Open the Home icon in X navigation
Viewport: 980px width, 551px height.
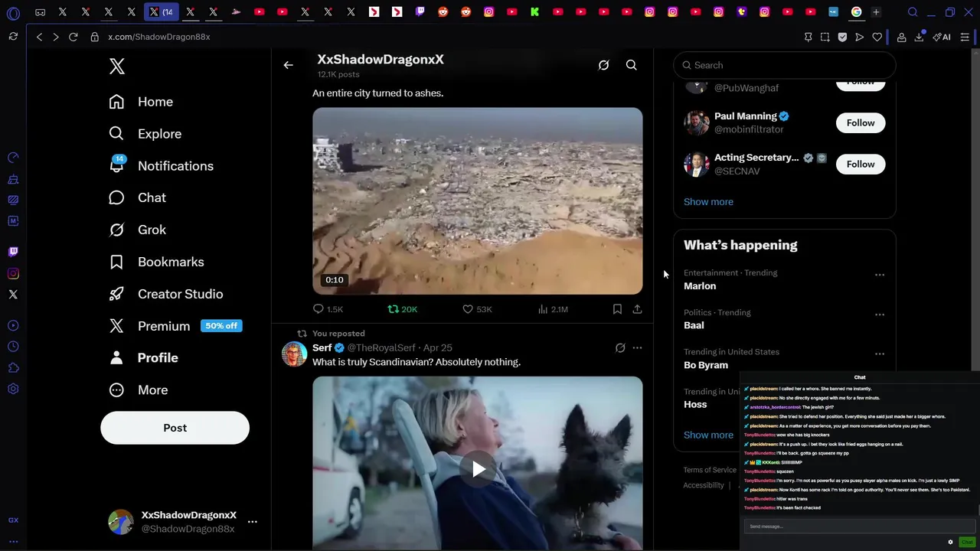116,102
